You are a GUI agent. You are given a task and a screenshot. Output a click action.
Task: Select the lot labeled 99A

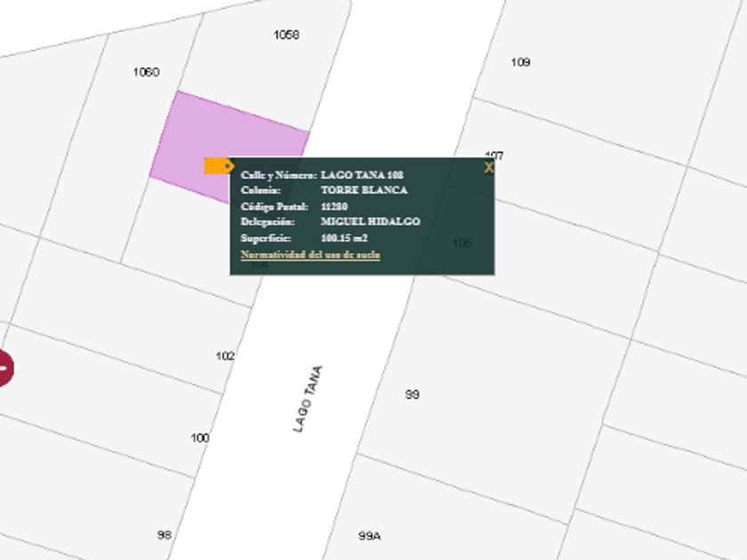click(370, 536)
